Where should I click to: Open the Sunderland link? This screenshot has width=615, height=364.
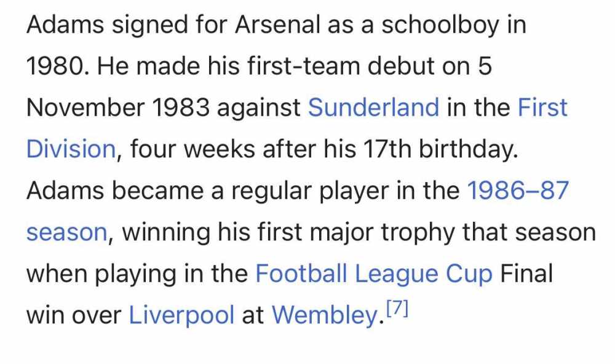click(x=373, y=108)
